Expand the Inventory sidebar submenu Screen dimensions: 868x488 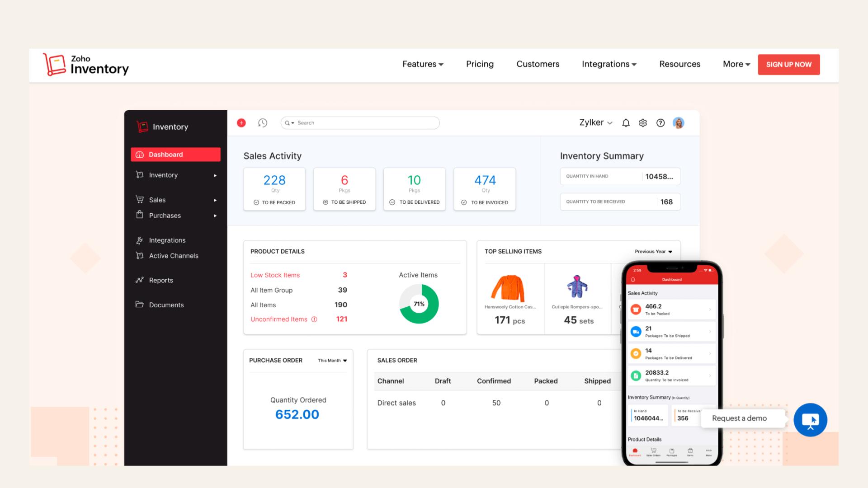(x=215, y=175)
